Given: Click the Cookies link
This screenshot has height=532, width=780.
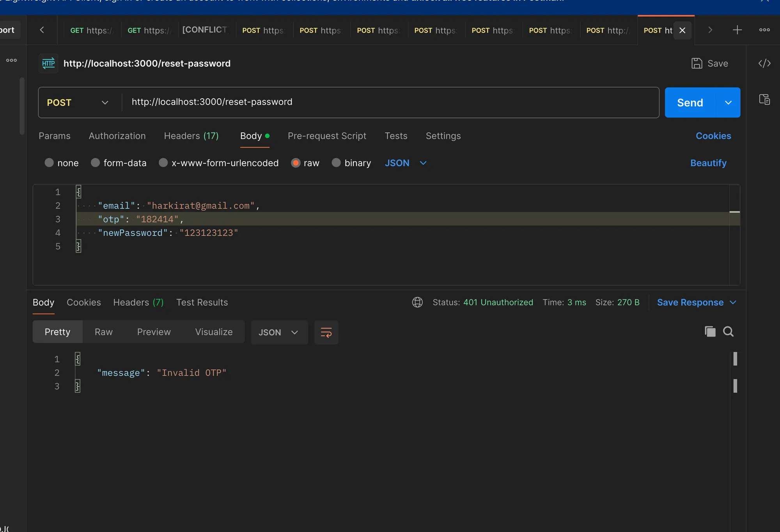Looking at the screenshot, I should [x=713, y=136].
